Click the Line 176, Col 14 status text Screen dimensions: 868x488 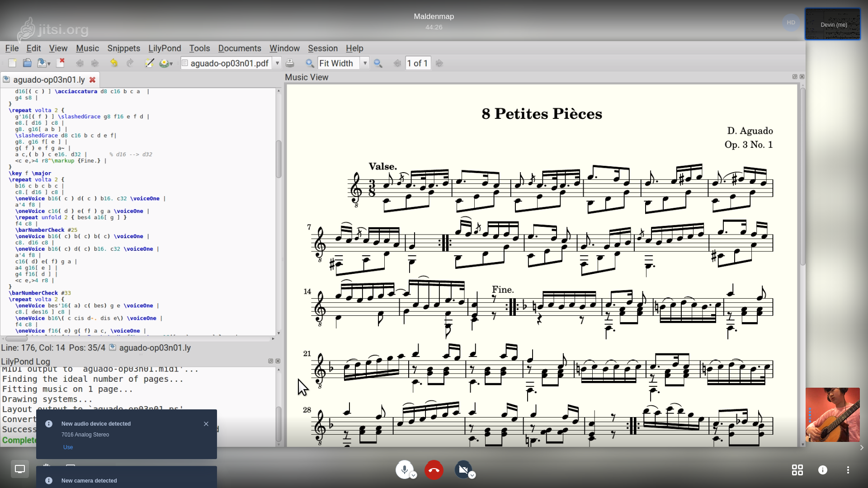tap(33, 348)
